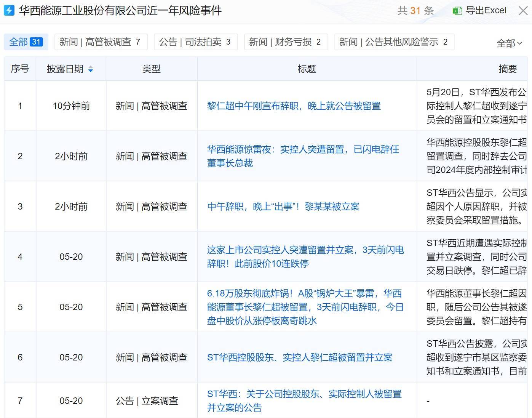The image size is (532, 418).
Task: Click the 披露日期 column header
Action: pos(70,69)
